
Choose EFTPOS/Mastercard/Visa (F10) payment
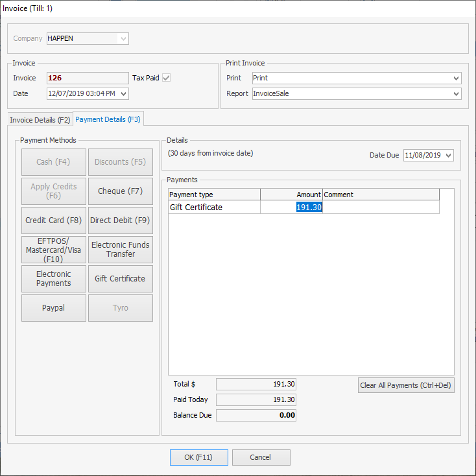54,250
